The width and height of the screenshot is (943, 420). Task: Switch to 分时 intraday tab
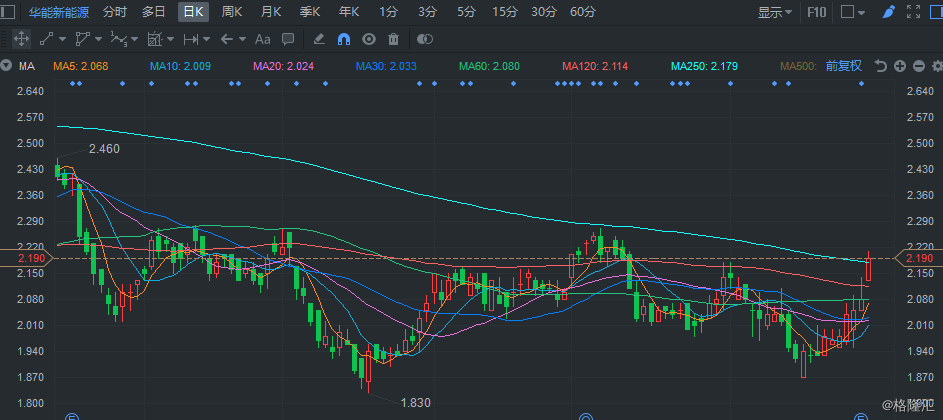(x=115, y=12)
